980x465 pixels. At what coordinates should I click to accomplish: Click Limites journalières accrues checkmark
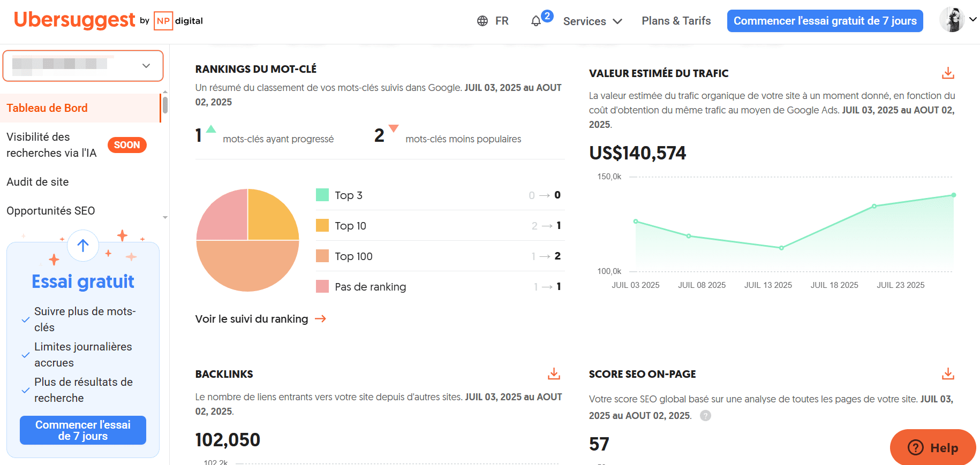pos(25,355)
